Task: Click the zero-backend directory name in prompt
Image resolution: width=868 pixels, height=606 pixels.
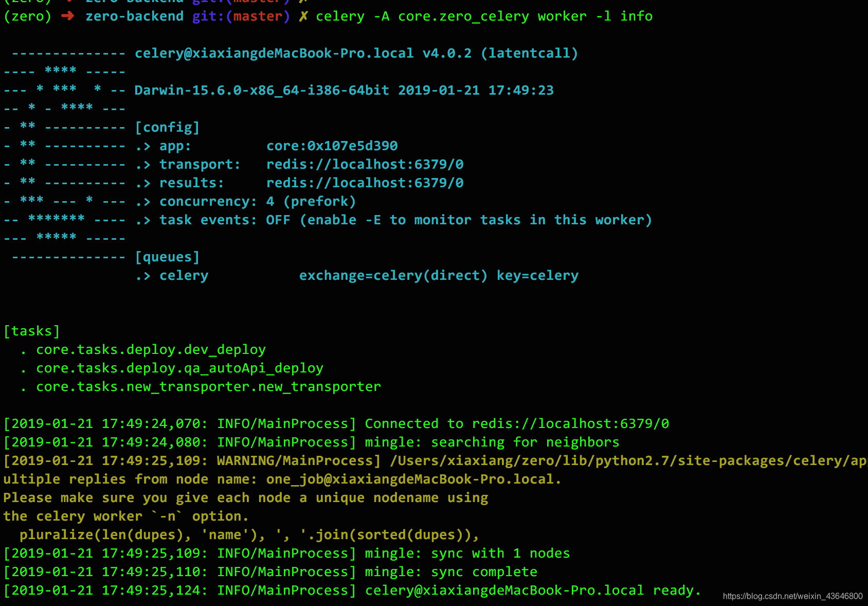Action: [135, 16]
